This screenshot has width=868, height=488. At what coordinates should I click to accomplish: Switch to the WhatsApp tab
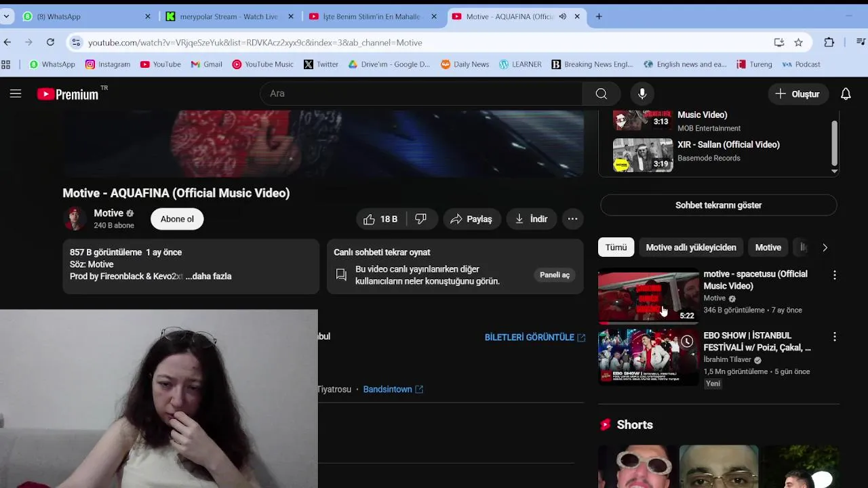[81, 16]
